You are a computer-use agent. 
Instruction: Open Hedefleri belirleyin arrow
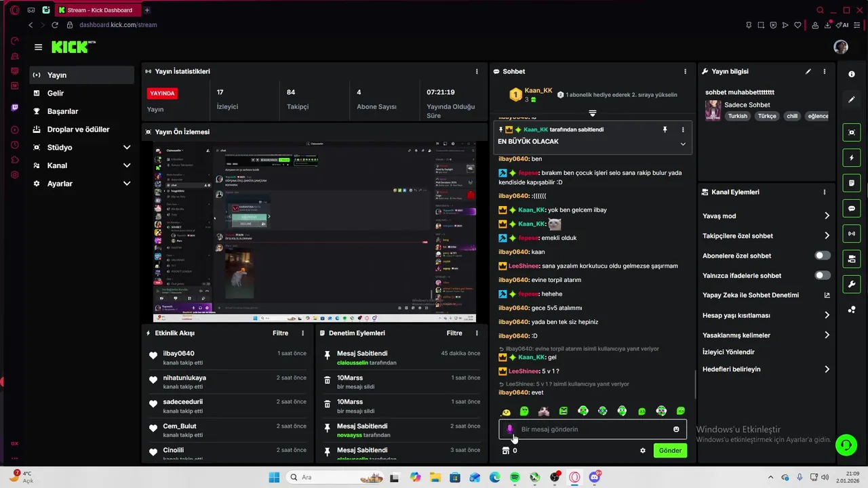click(x=827, y=369)
